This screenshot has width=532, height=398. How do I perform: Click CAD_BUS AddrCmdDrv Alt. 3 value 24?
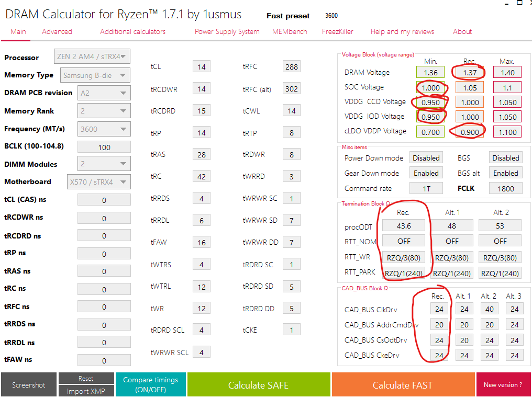click(514, 325)
